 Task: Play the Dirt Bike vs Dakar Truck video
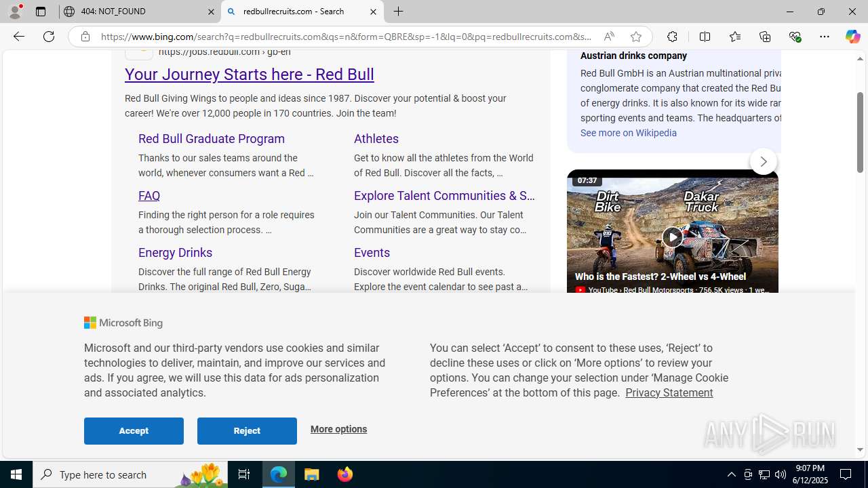coord(672,237)
